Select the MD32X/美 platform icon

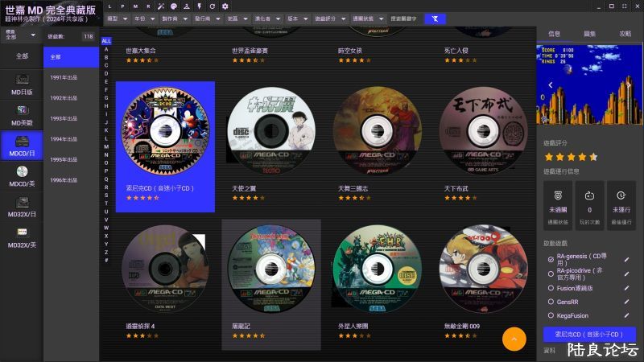(x=22, y=238)
